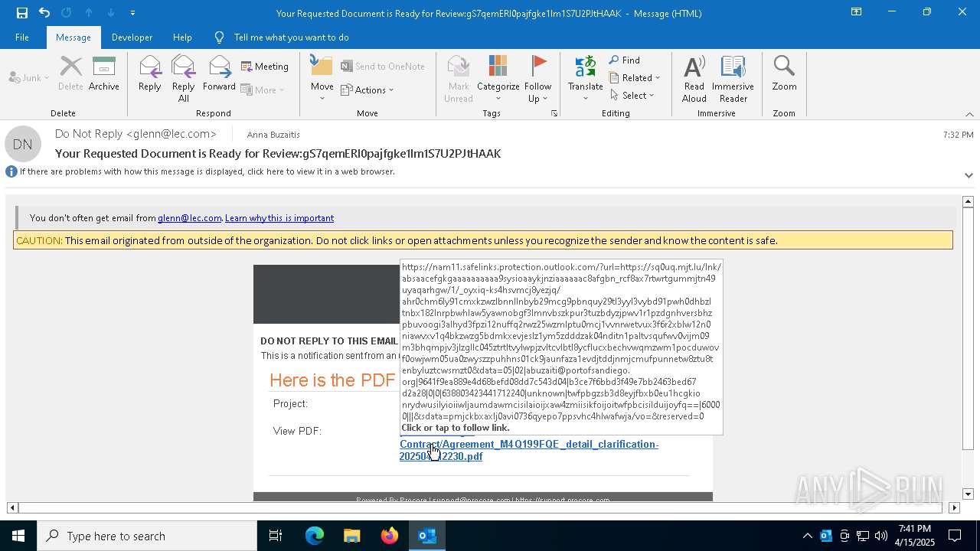The height and width of the screenshot is (551, 980).
Task: Open Ribbon Display Options
Action: 857,12
